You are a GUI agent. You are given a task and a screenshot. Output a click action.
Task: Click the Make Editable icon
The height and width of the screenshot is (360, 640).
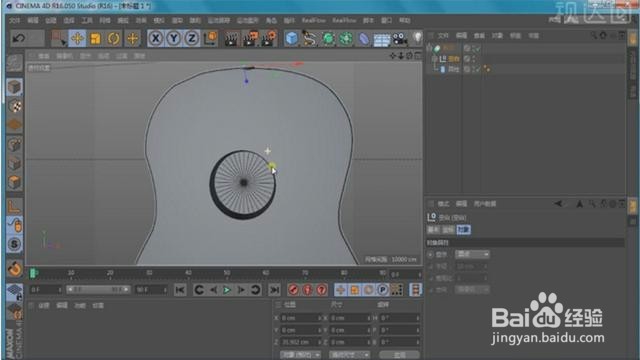14,62
